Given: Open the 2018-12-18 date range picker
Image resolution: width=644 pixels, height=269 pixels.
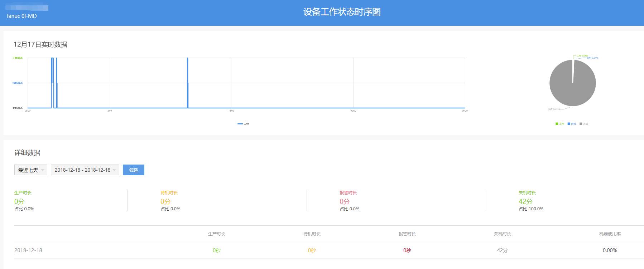Looking at the screenshot, I should point(85,170).
